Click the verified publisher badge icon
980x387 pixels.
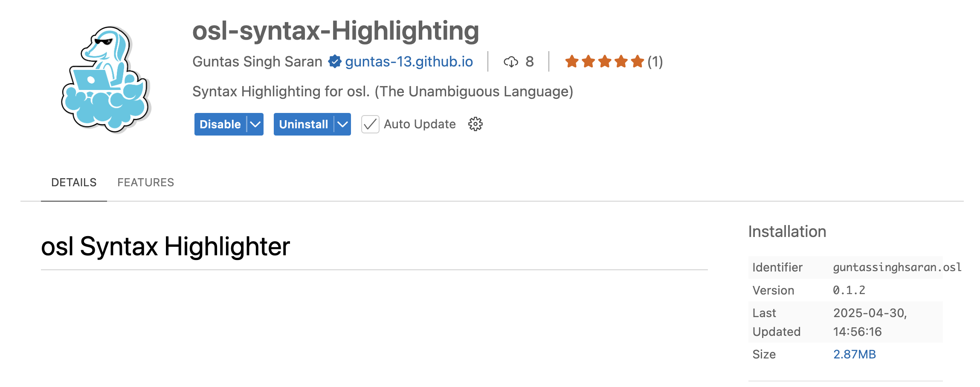point(335,61)
